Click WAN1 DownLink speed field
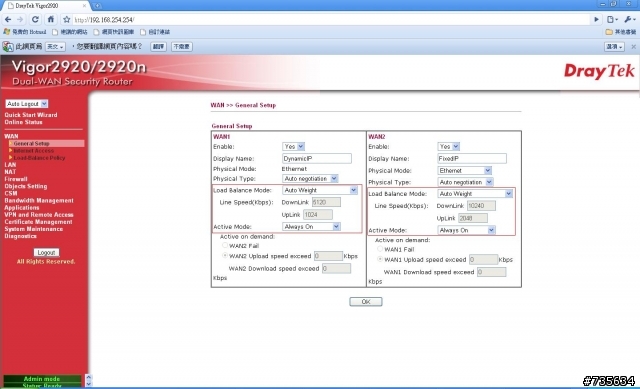 coord(326,202)
